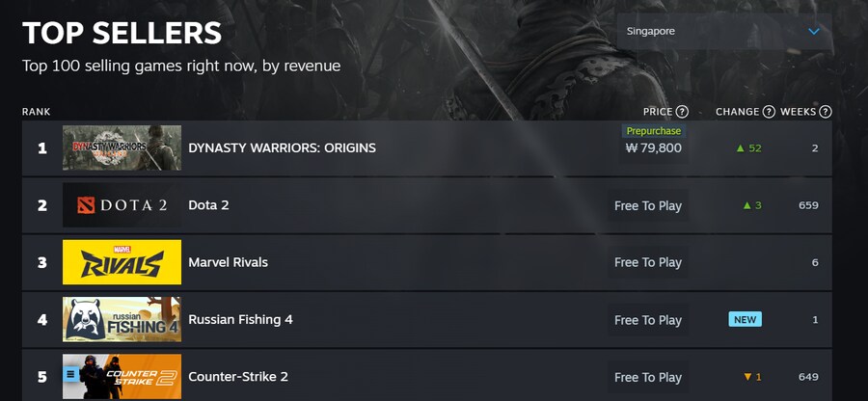868x401 pixels.
Task: Open the Counter-Strike 2 title link
Action: point(238,377)
